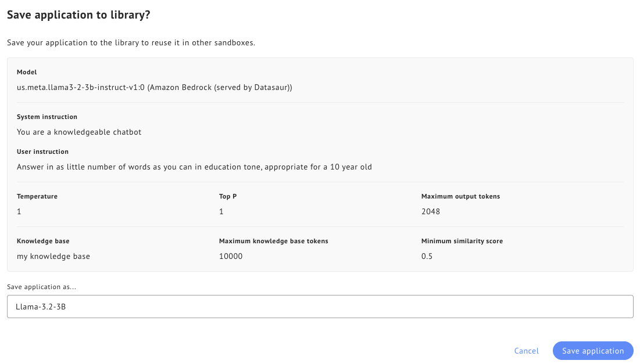Select the Model value us.meta.llama3-2-3b-instruct-v1:0

155,87
